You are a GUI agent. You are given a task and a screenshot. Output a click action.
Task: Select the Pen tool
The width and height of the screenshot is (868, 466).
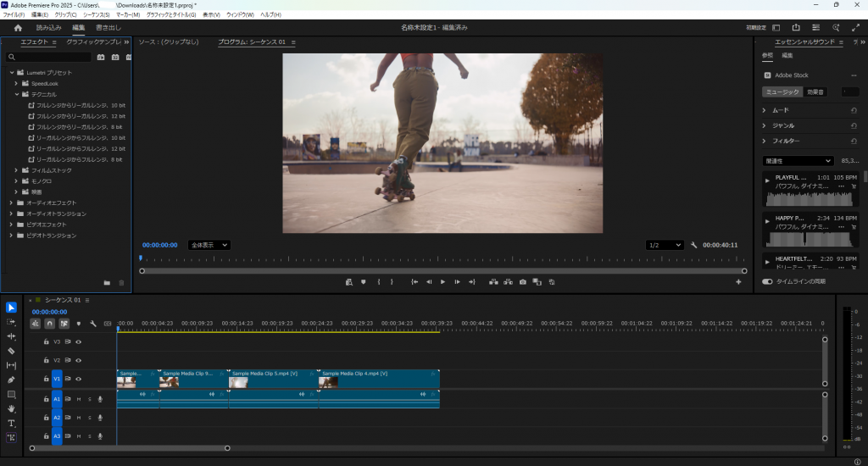point(12,380)
